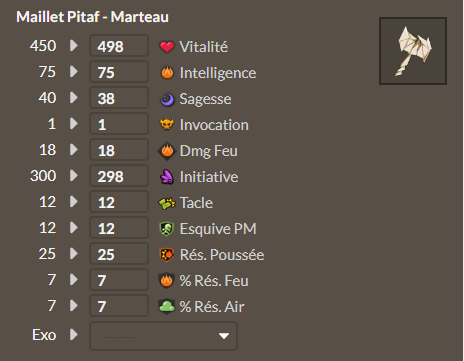
Task: Select the Rés. Poussée value field
Action: pyautogui.click(x=119, y=254)
